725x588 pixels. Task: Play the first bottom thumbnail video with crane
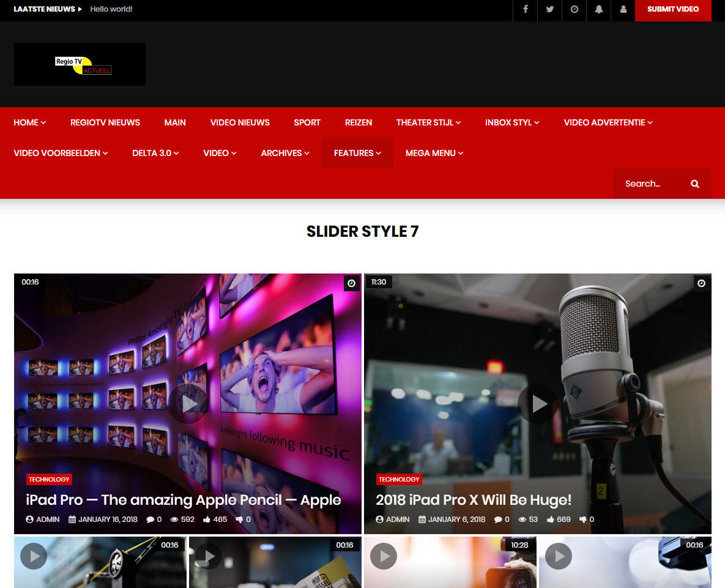[33, 556]
